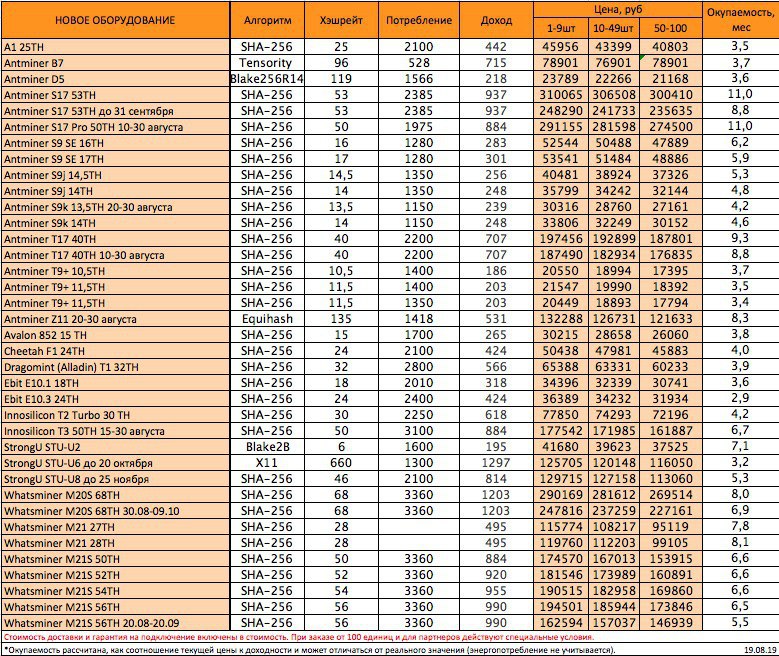Image resolution: width=779 pixels, height=656 pixels.
Task: Select the 'Cheetah F1 24TH' cell
Action: pos(115,351)
